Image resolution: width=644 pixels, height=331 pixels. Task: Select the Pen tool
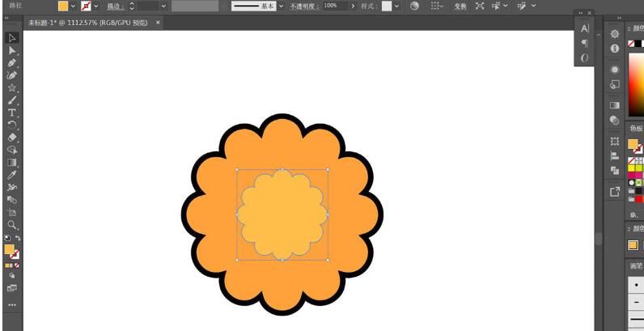(12, 62)
